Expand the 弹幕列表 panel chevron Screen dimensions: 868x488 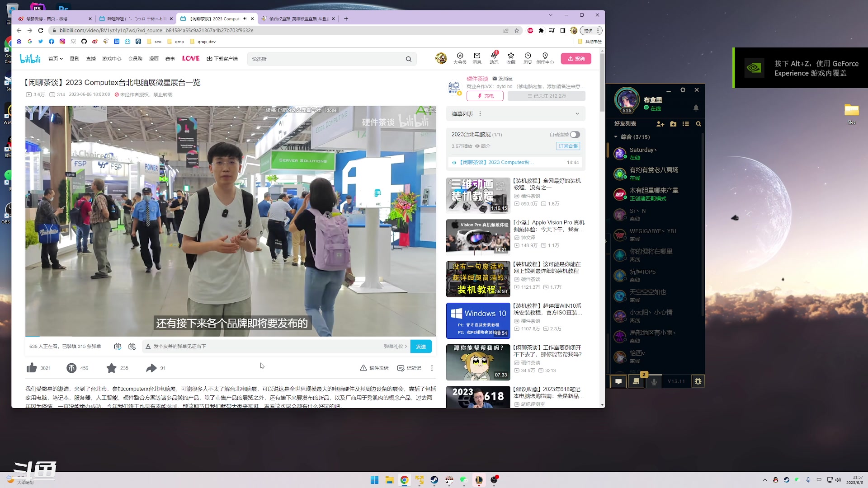(577, 114)
